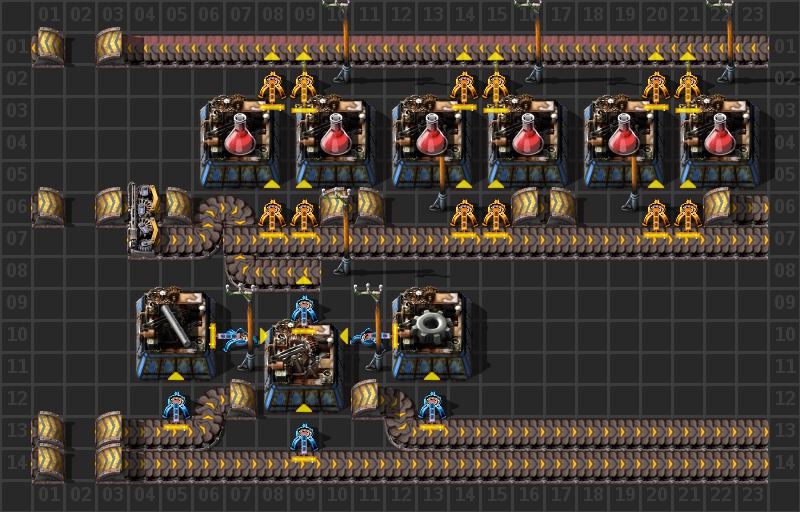Viewport: 800px width, 512px height.
Task: Choose yellow inserter at column 14, row 06
Action: click(464, 218)
